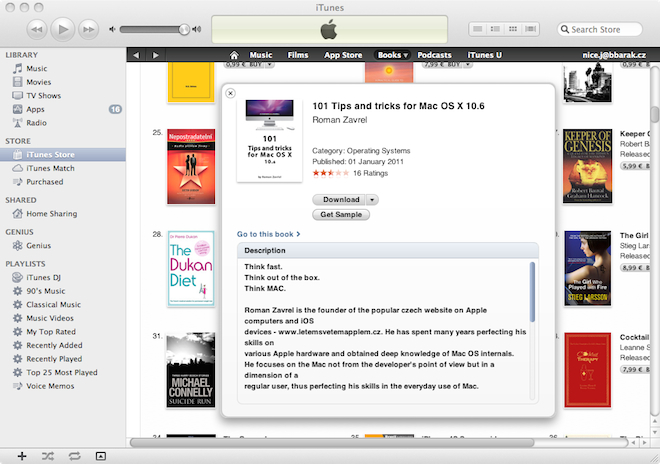Toggle shuffle mode
660x464 pixels.
(x=48, y=456)
